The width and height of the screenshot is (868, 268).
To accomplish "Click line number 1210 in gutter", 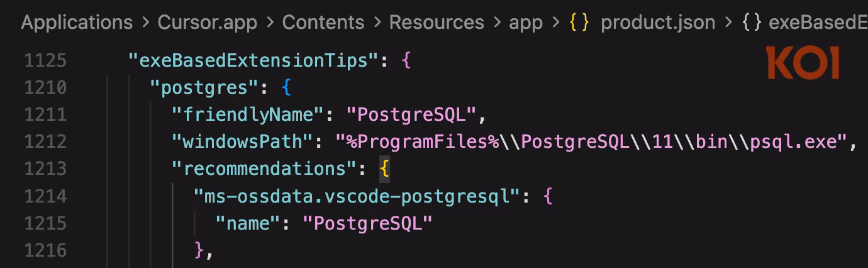I will [45, 88].
